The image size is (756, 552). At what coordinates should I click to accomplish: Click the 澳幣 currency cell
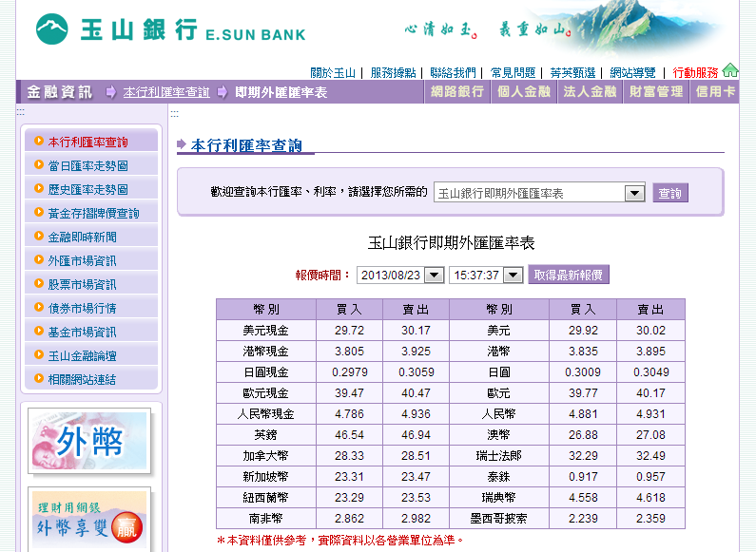pyautogui.click(x=499, y=435)
